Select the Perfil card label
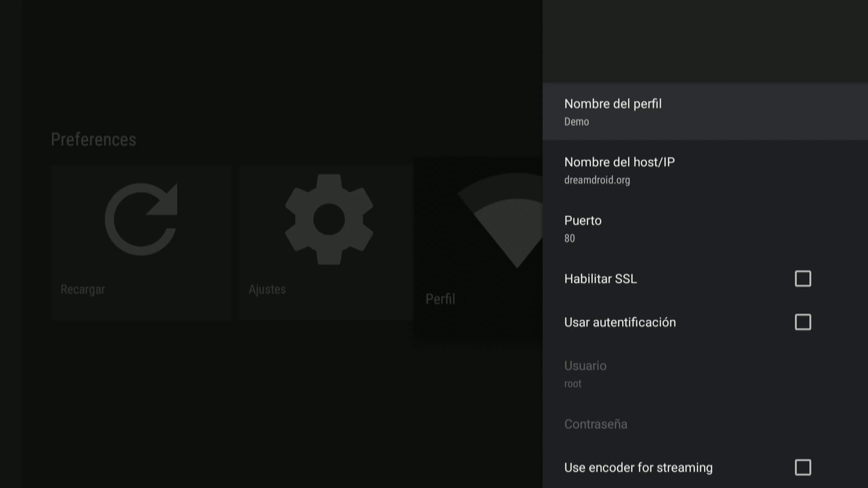The width and height of the screenshot is (868, 488). pos(440,299)
